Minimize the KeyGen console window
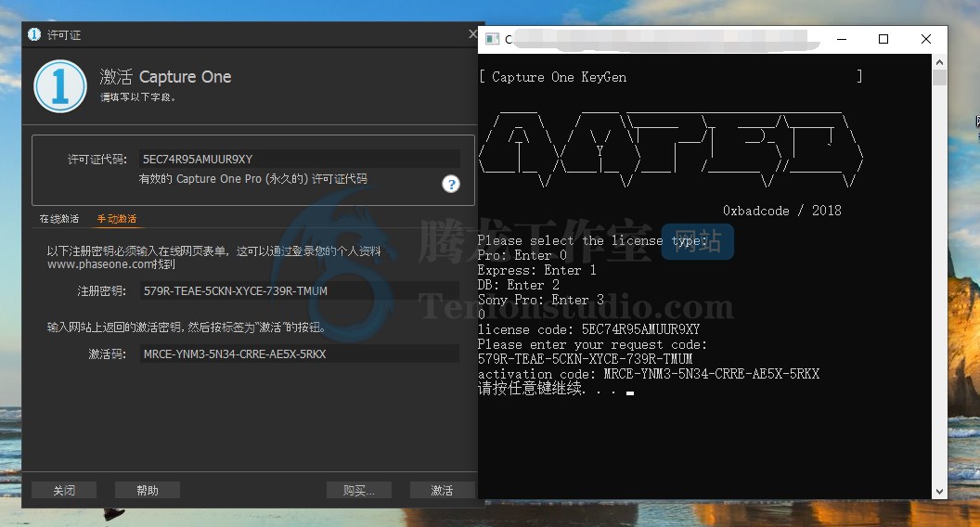This screenshot has height=527, width=980. click(842, 39)
